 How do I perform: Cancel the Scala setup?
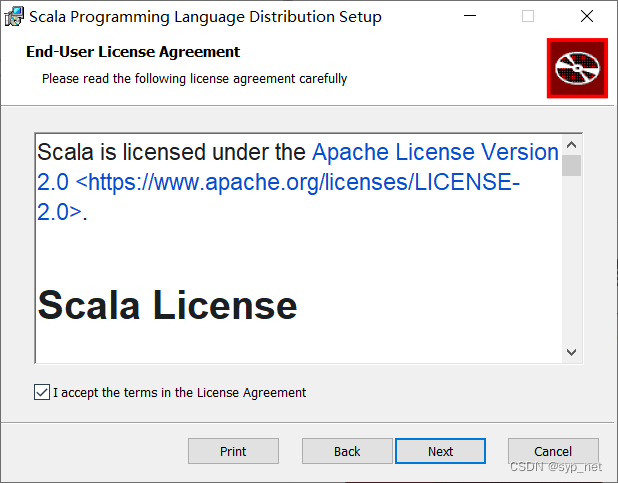[553, 451]
